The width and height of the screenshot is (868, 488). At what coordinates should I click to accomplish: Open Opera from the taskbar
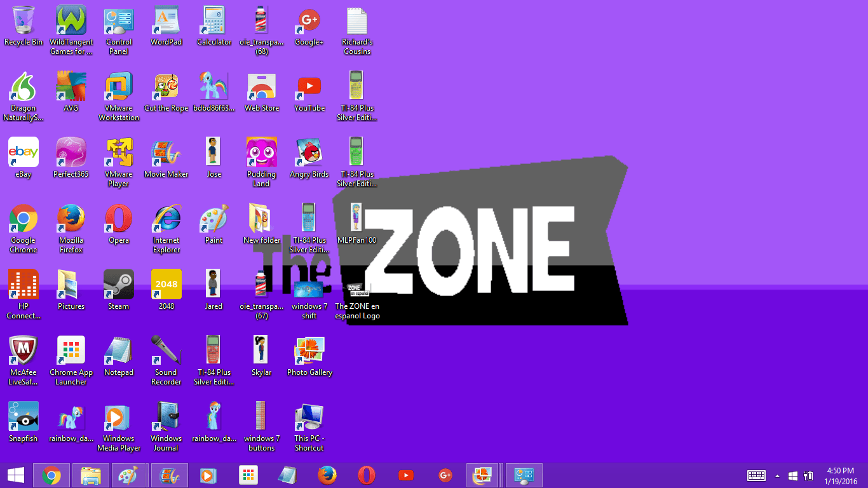click(x=367, y=475)
